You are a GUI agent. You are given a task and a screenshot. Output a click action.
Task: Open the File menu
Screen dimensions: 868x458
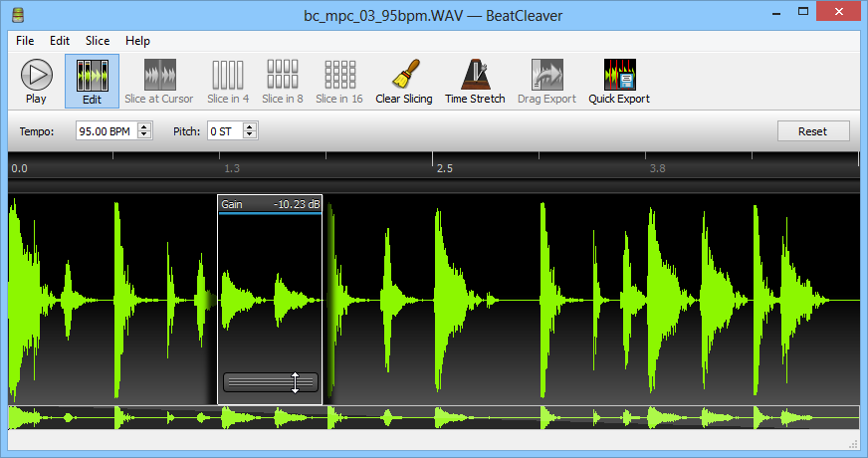tap(25, 41)
